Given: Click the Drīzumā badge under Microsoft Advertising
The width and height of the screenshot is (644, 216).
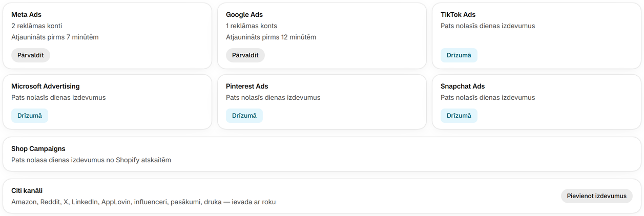Looking at the screenshot, I should [x=30, y=116].
